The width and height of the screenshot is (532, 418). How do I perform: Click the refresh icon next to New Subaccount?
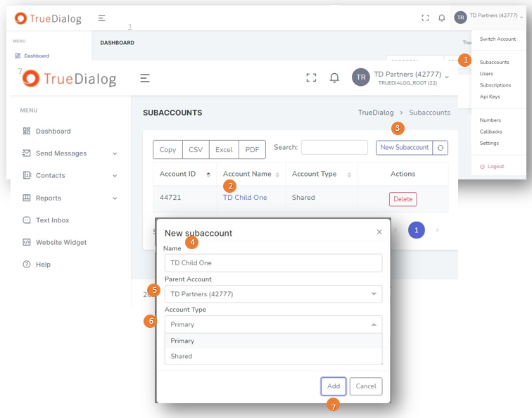[441, 148]
